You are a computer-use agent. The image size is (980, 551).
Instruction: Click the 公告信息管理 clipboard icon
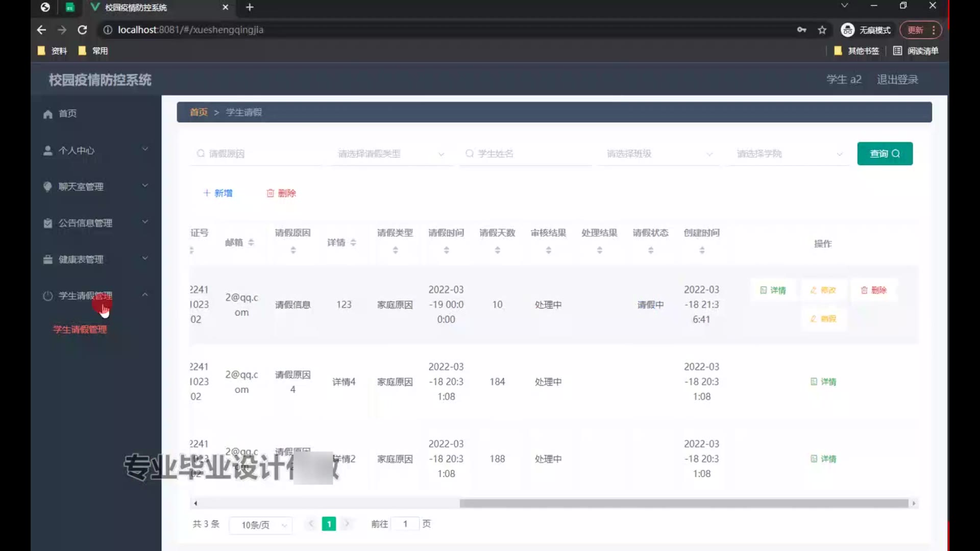tap(47, 223)
